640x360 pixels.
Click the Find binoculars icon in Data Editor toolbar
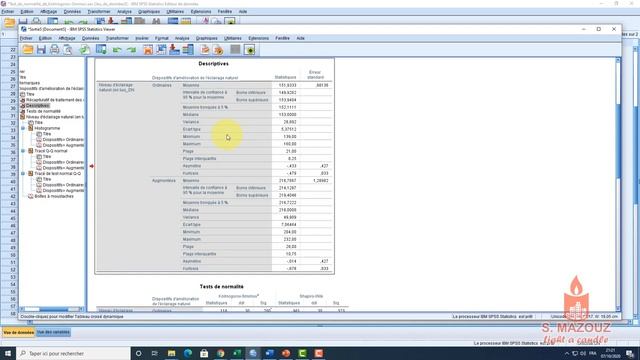click(x=156, y=22)
